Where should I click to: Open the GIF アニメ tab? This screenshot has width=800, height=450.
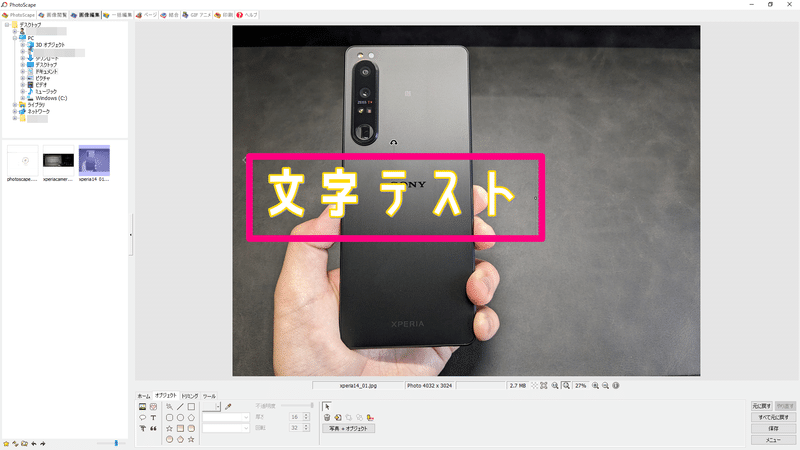click(197, 15)
